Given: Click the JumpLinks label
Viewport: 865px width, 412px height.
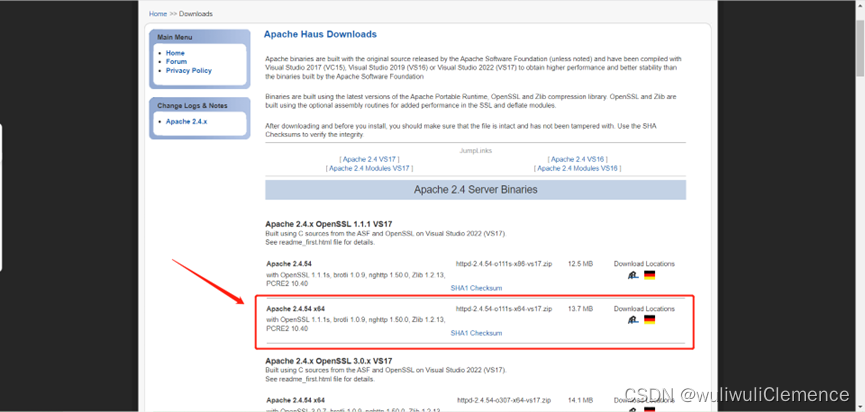Looking at the screenshot, I should 476,150.
